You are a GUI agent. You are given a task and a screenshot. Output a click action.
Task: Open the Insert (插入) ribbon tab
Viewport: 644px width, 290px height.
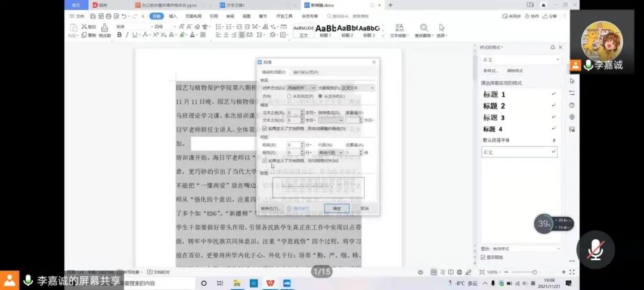173,16
